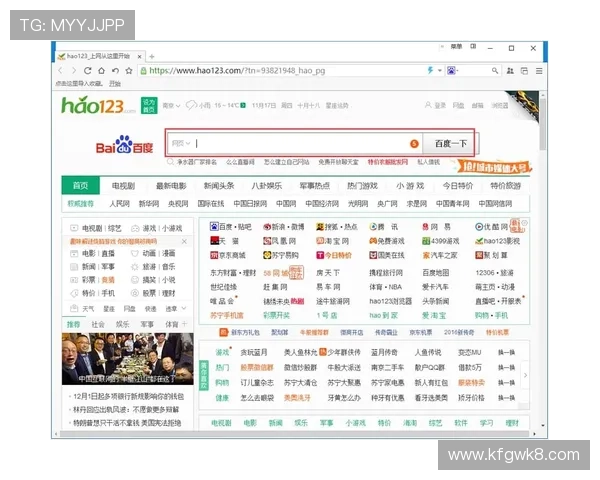Image resolution: width=600 pixels, height=480 pixels.
Task: Open the 新闻头条 navigation tab
Action: pyautogui.click(x=219, y=186)
